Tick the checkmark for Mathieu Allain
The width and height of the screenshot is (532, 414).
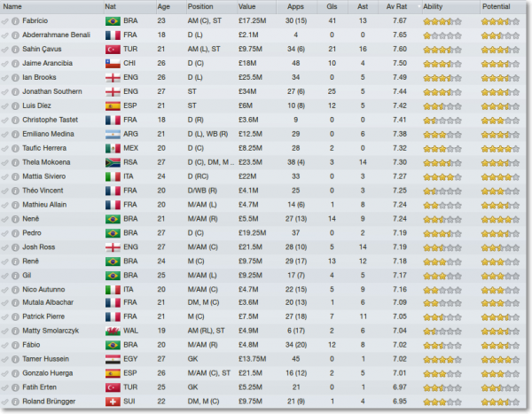(4, 205)
